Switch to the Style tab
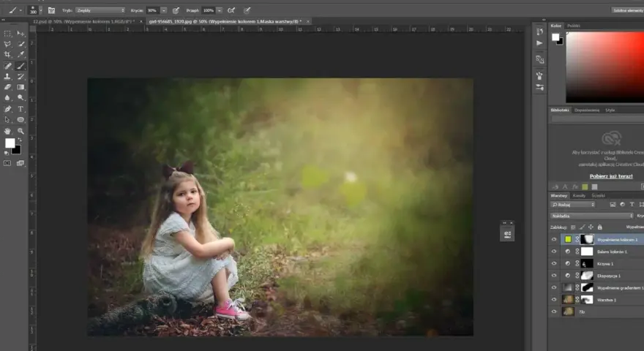The width and height of the screenshot is (644, 351). (x=610, y=110)
